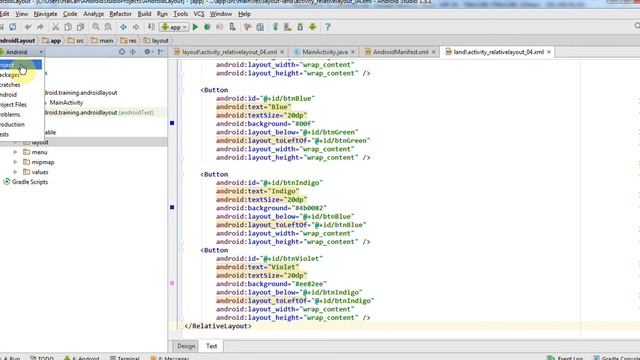The height and width of the screenshot is (360, 640).
Task: Expand the mipmap folder
Action: (16, 162)
